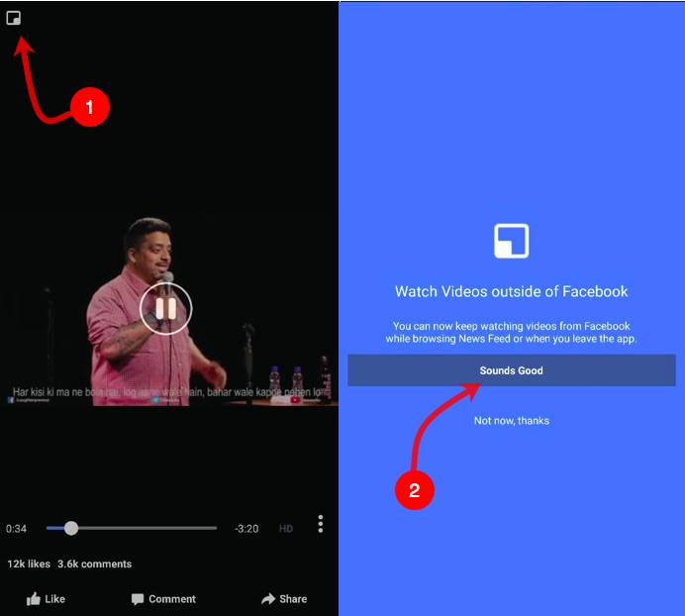
Task: Click the video seek slider handle
Action: [x=71, y=528]
